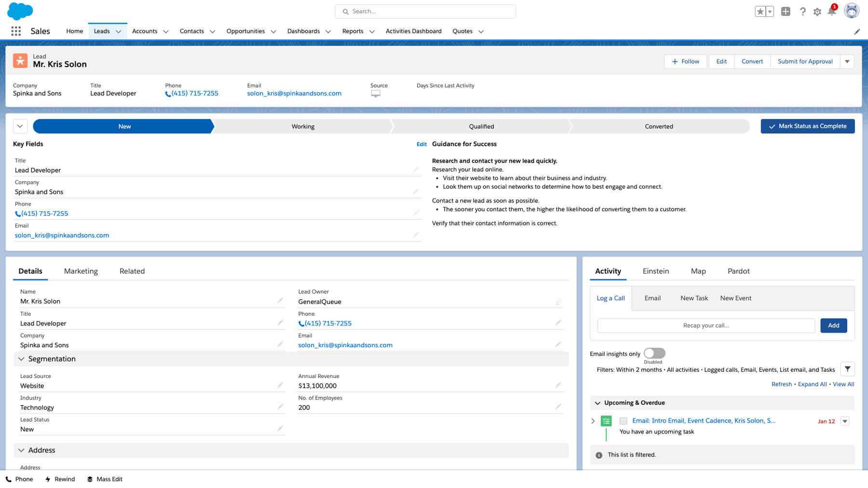
Task: Expand the Intro Email task row
Action: click(593, 421)
